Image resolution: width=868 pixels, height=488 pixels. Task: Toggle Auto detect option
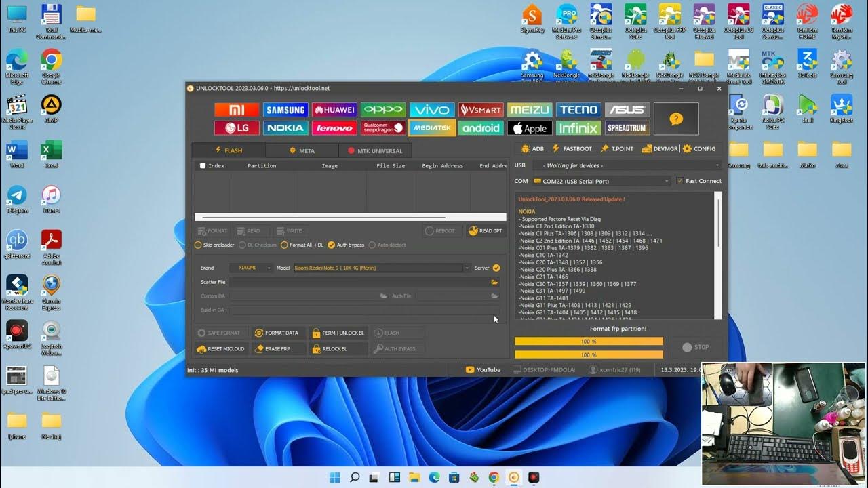coord(387,245)
